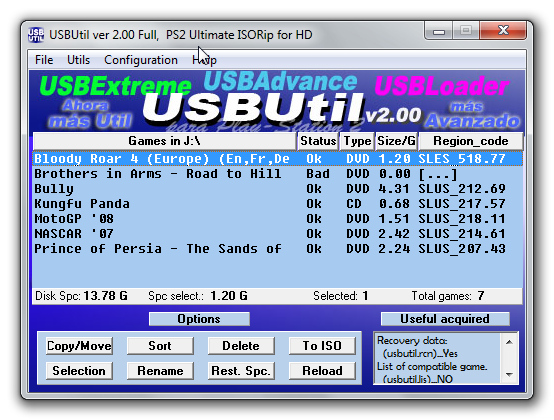Click the Region_code column header

471,141
